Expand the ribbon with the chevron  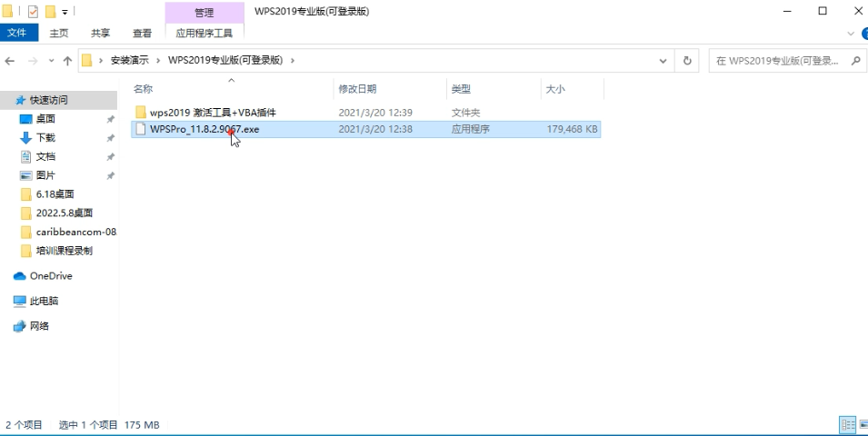coord(851,34)
